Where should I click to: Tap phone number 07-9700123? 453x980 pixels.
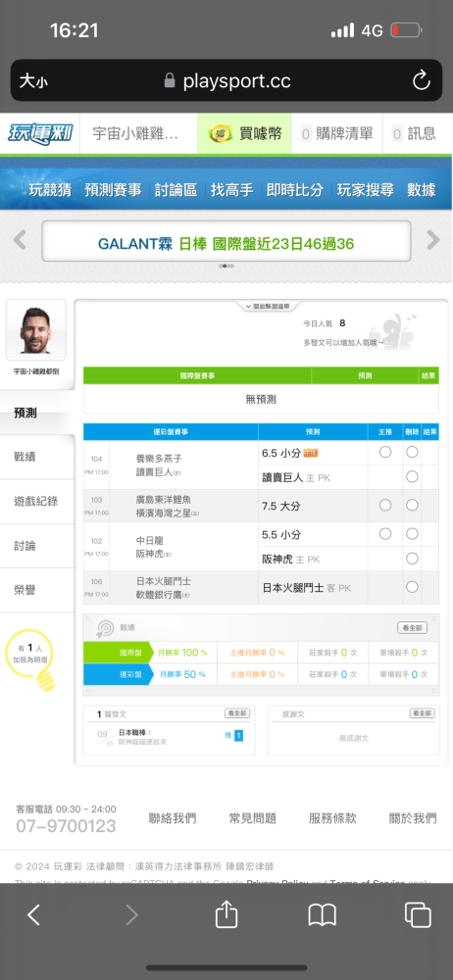(66, 826)
